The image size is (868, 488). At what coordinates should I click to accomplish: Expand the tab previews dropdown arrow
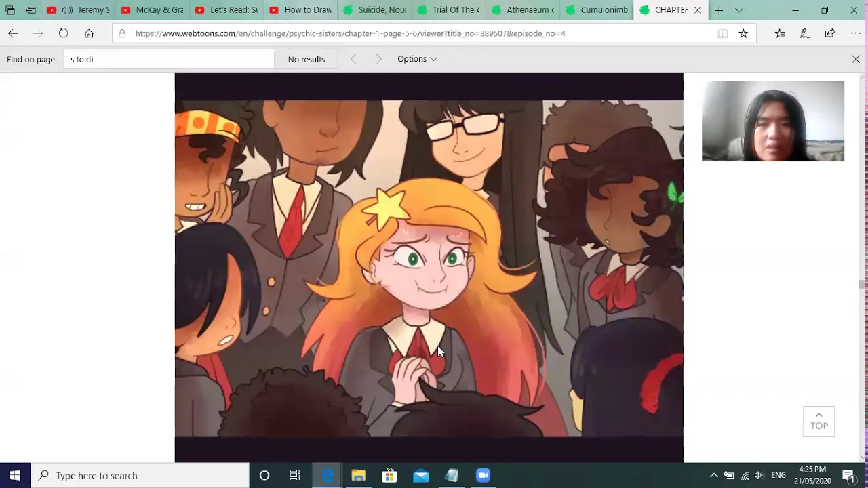point(739,10)
